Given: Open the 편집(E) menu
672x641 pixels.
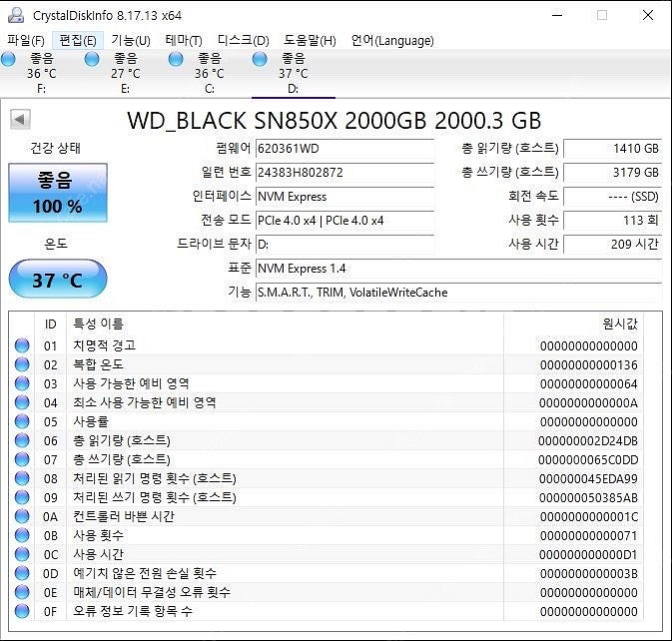Looking at the screenshot, I should click(78, 41).
